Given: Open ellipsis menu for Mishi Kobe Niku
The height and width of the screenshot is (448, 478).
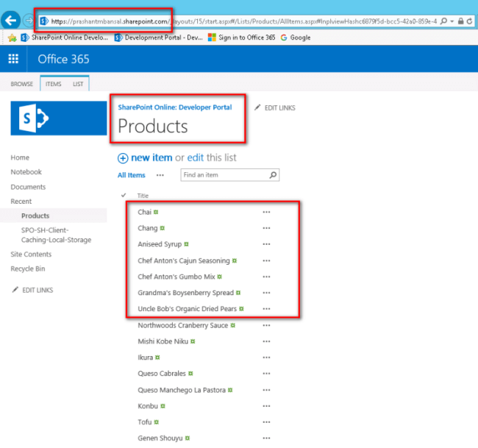Looking at the screenshot, I should click(266, 341).
